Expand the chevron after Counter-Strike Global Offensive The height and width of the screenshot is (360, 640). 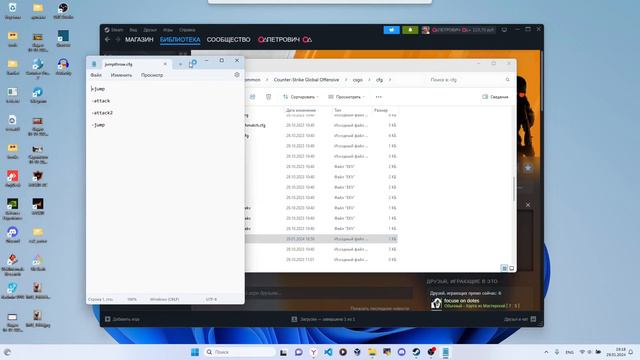click(346, 80)
